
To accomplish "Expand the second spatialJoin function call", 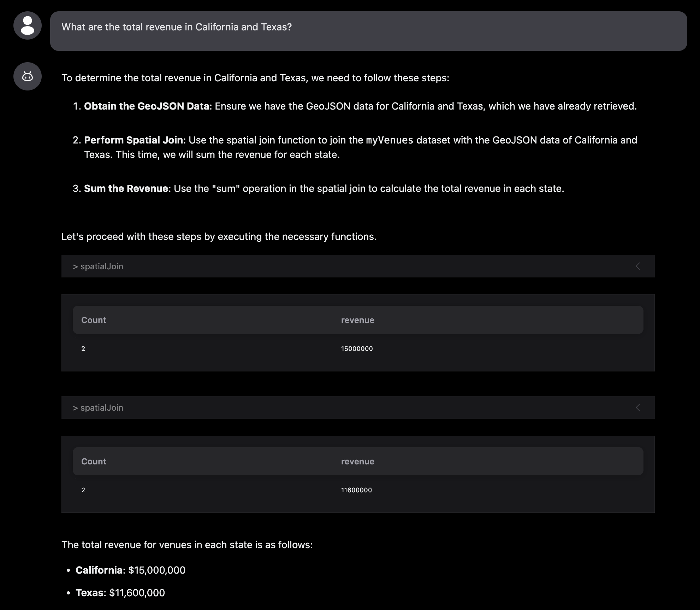I will pos(98,408).
